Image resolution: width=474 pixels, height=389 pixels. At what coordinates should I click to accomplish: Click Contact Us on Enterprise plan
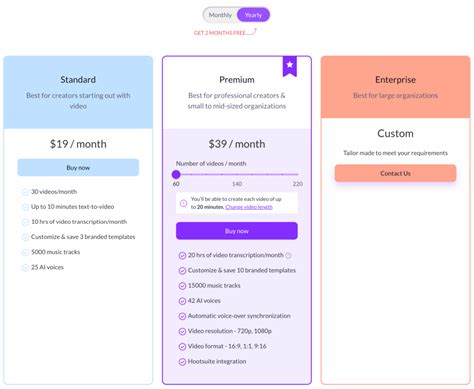(395, 173)
